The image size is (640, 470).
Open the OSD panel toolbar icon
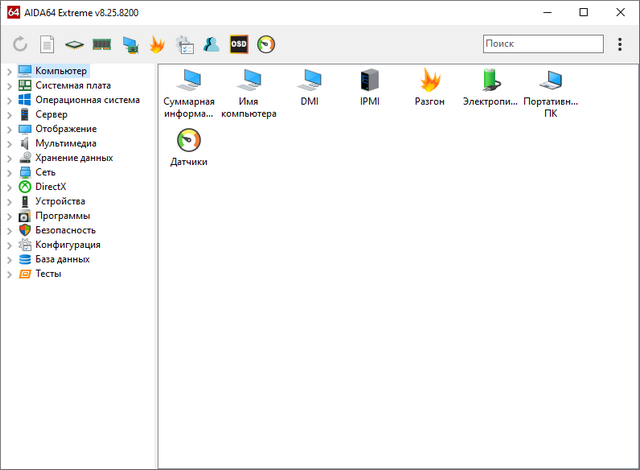click(239, 44)
